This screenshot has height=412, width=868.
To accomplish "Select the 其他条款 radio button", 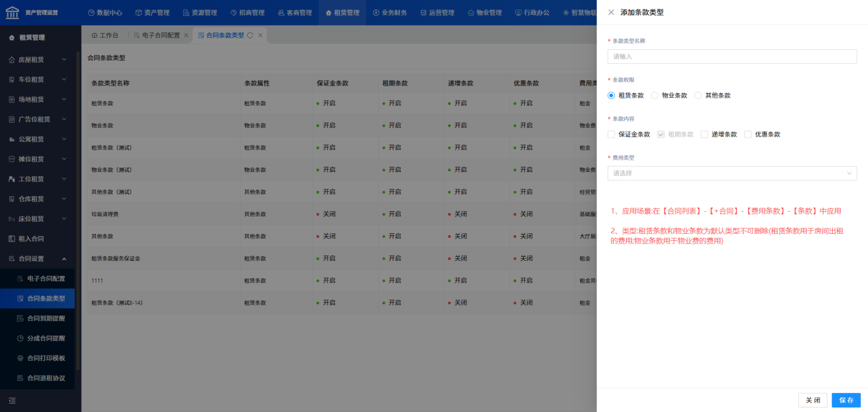I will [698, 95].
